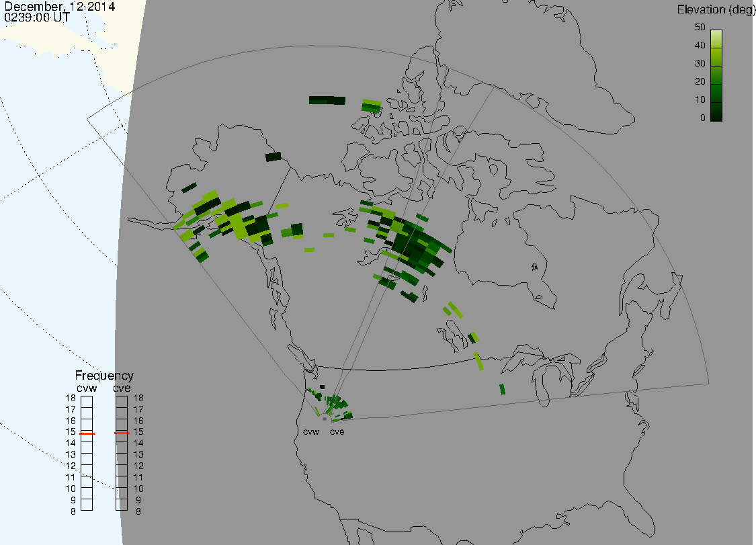
Task: Click the Elevation (deg) legend title
Action: [x=716, y=9]
